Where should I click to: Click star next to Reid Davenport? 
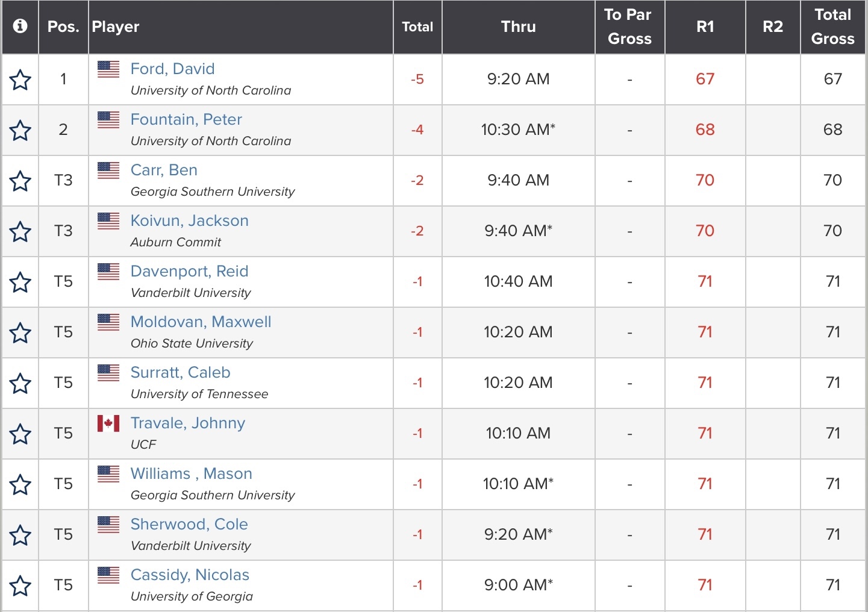click(20, 282)
